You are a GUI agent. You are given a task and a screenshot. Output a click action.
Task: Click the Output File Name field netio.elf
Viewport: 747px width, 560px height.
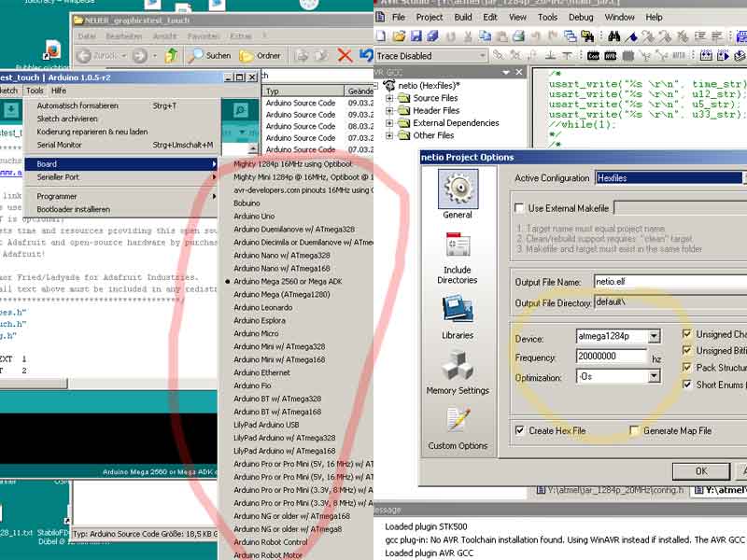670,282
